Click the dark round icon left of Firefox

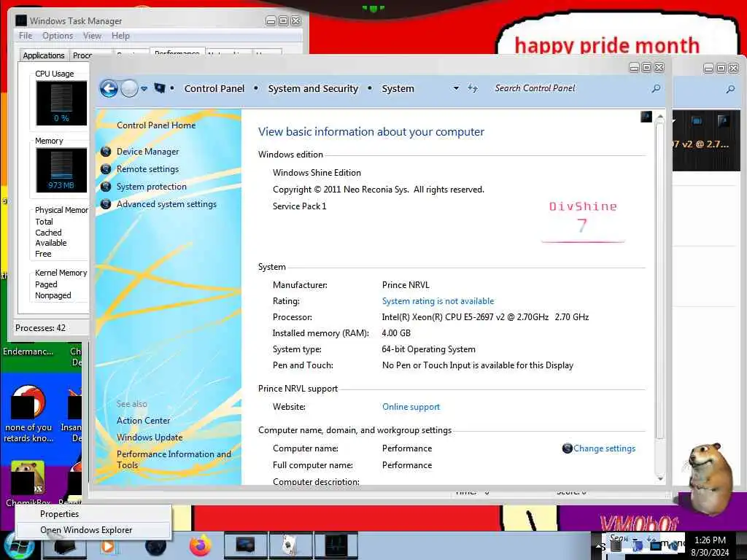(155, 547)
